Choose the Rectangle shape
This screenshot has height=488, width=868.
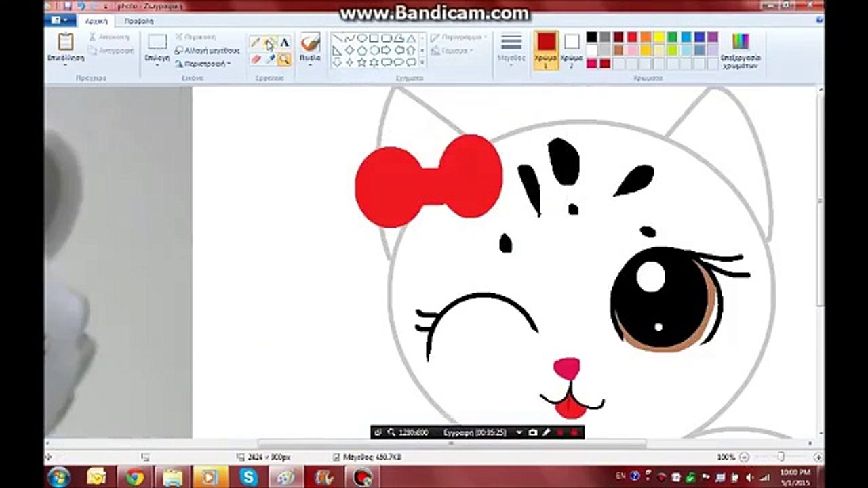point(374,39)
